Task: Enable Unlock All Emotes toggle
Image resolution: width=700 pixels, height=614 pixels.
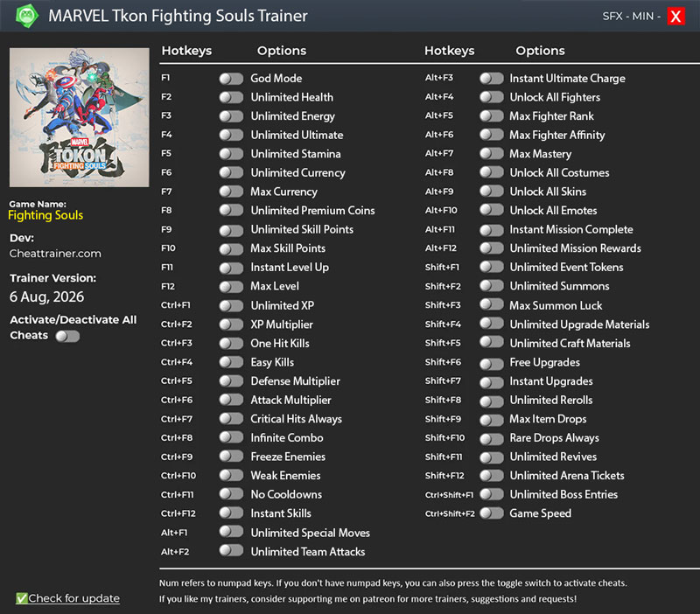Action: click(492, 210)
